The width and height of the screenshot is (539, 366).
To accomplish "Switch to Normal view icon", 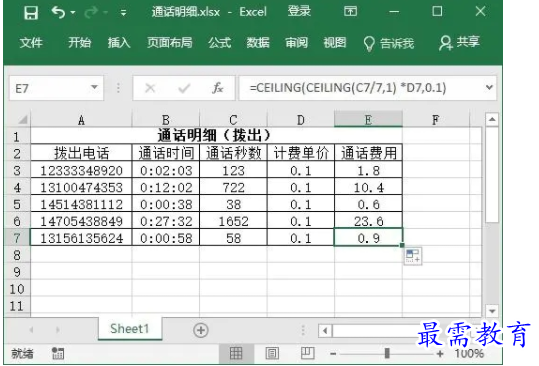I will click(x=236, y=353).
